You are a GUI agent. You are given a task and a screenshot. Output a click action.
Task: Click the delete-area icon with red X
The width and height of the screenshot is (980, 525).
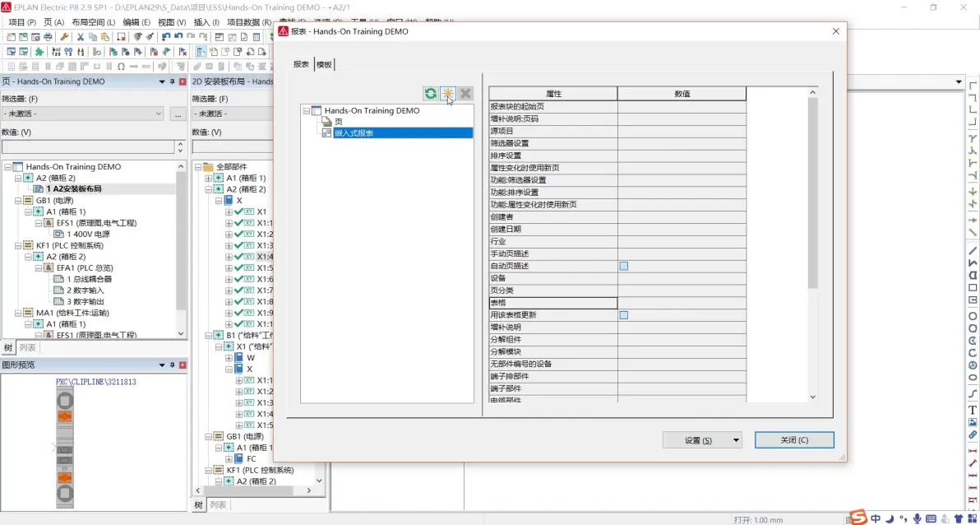(121, 37)
